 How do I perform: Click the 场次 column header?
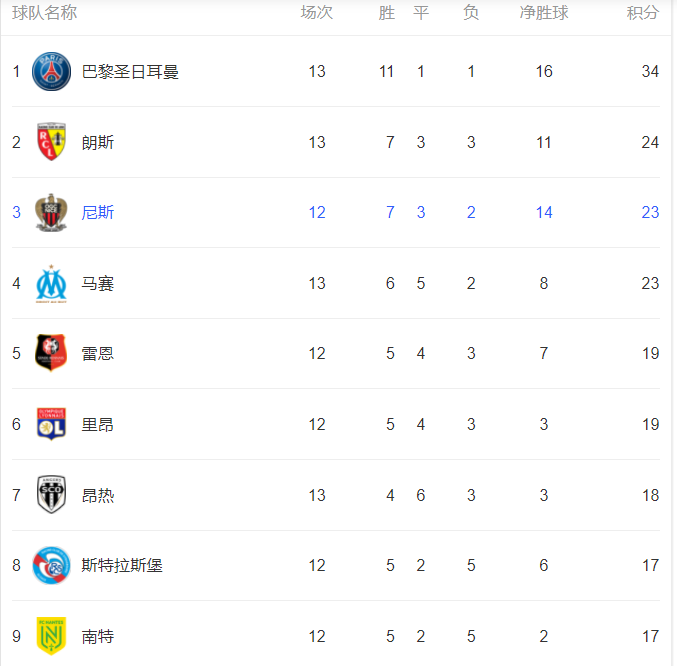317,13
